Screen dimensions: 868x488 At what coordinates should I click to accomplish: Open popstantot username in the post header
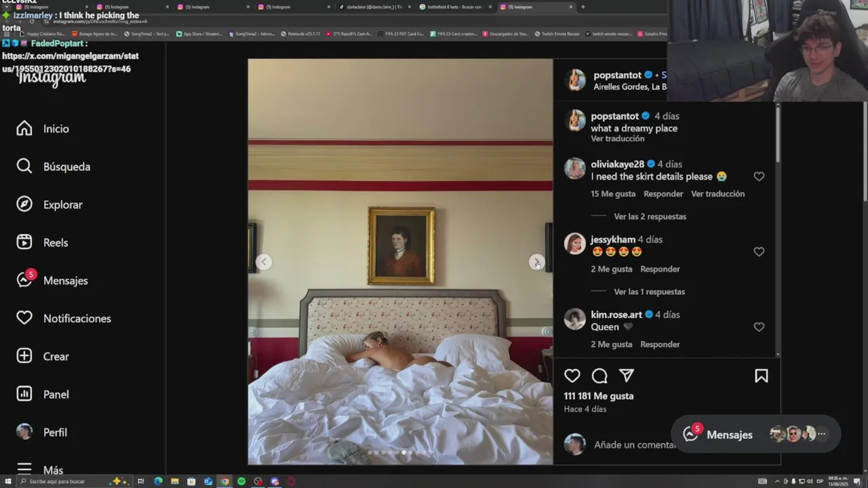click(617, 75)
